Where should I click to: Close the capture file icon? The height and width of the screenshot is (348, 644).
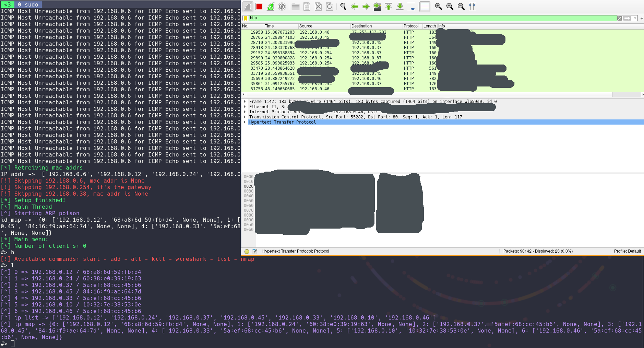[318, 7]
